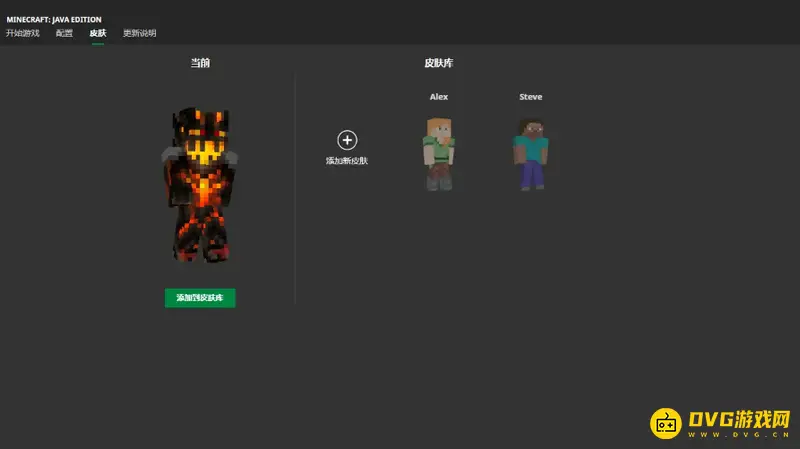This screenshot has width=800, height=449.
Task: Click the Alex name label
Action: [439, 97]
